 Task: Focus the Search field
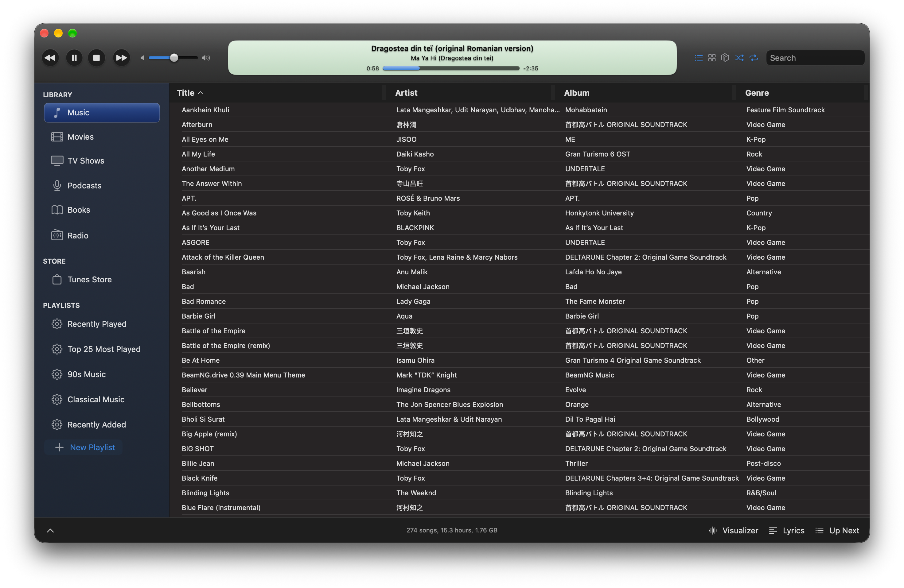tap(815, 58)
